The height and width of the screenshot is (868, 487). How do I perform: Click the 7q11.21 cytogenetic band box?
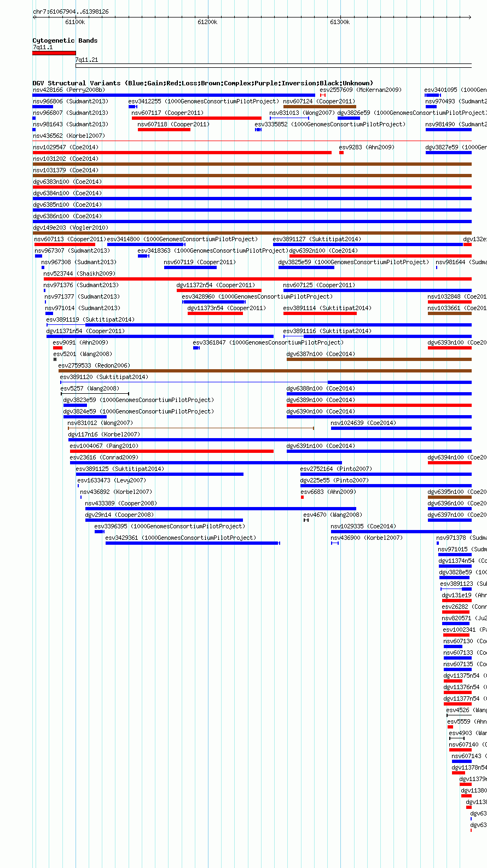274,66
